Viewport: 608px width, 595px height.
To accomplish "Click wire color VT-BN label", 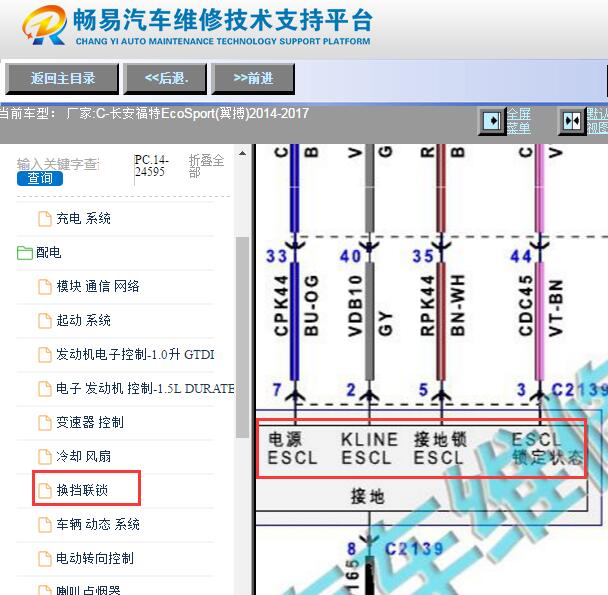I will click(556, 308).
